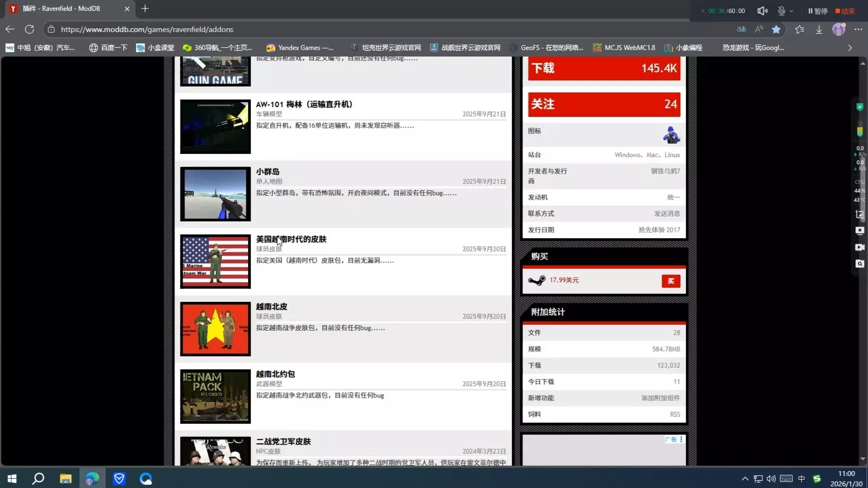The image size is (868, 488).
Task: Pause the screen recording
Action: point(818,11)
